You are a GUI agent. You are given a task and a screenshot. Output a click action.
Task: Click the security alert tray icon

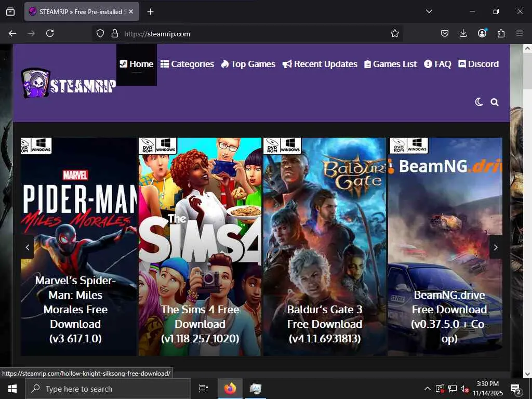[x=440, y=389]
